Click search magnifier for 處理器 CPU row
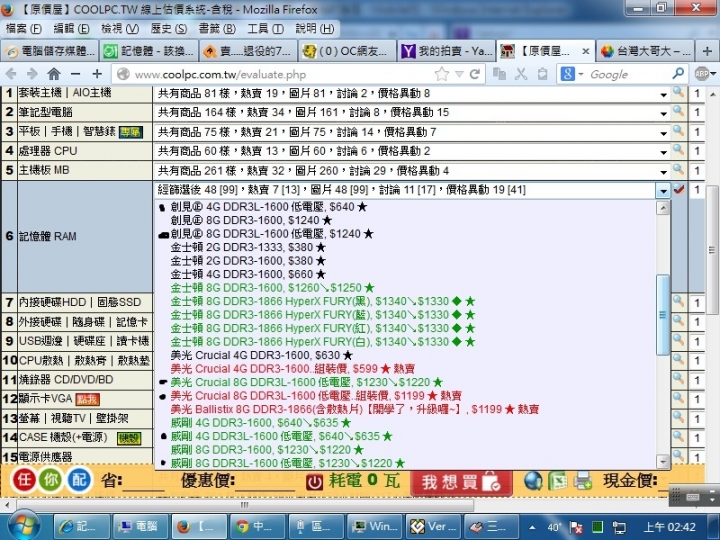Image resolution: width=720 pixels, height=540 pixels. pyautogui.click(x=678, y=150)
